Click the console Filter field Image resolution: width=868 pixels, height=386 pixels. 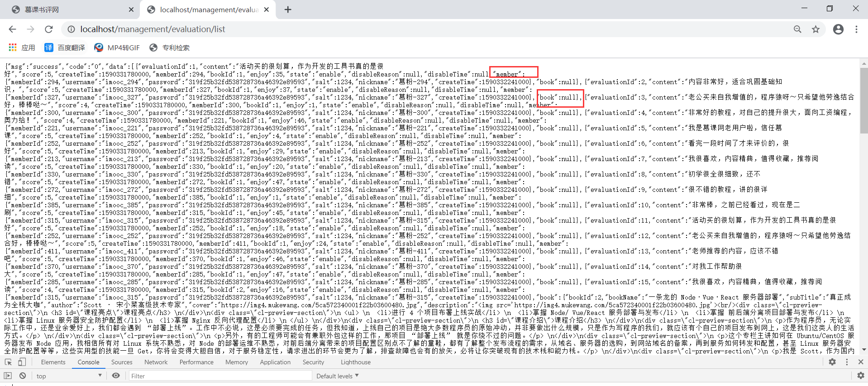pos(220,376)
